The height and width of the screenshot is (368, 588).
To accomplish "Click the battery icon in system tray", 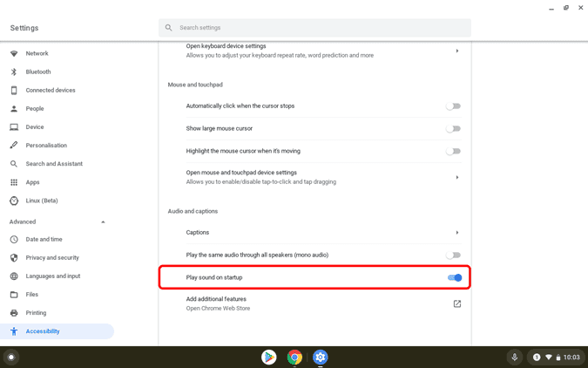I will 558,358.
